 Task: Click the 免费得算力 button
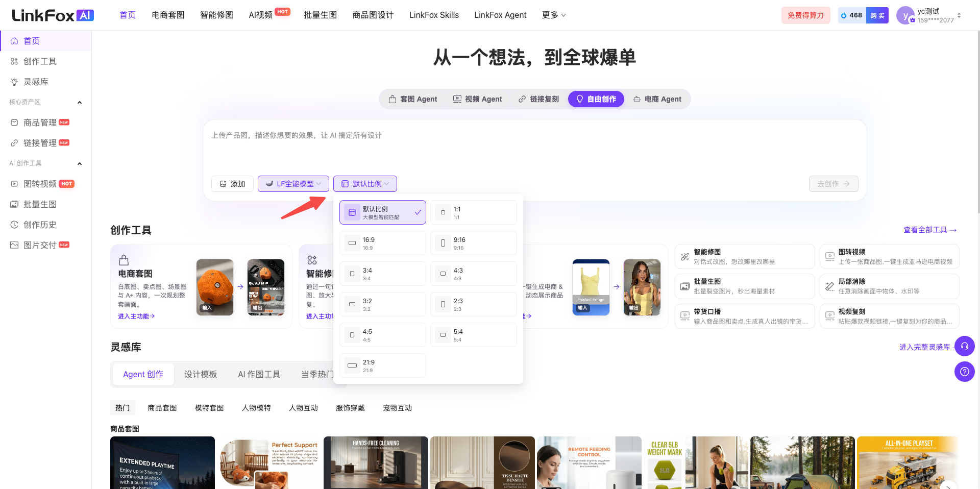(x=805, y=15)
